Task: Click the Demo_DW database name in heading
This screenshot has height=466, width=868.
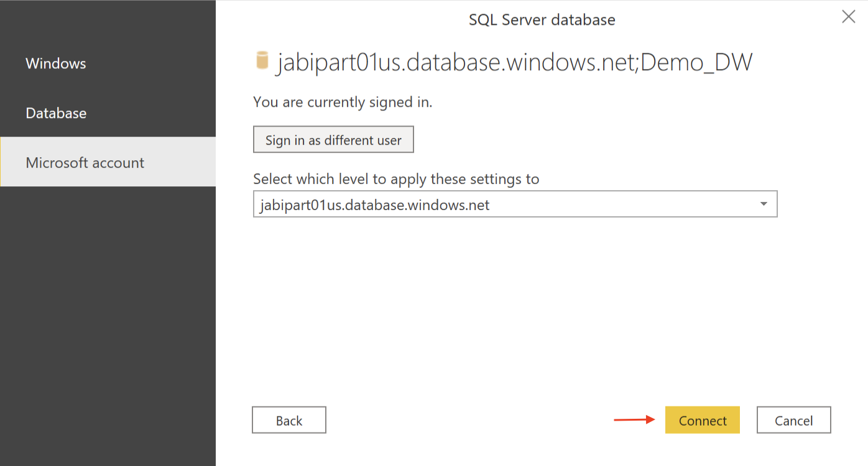Action: 696,62
